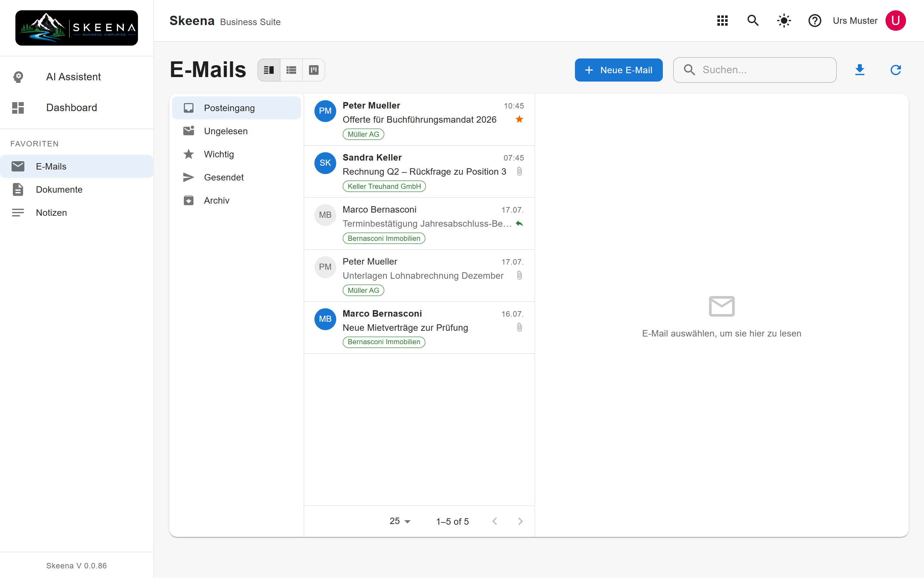Click the Dokumente file icon

click(x=18, y=189)
